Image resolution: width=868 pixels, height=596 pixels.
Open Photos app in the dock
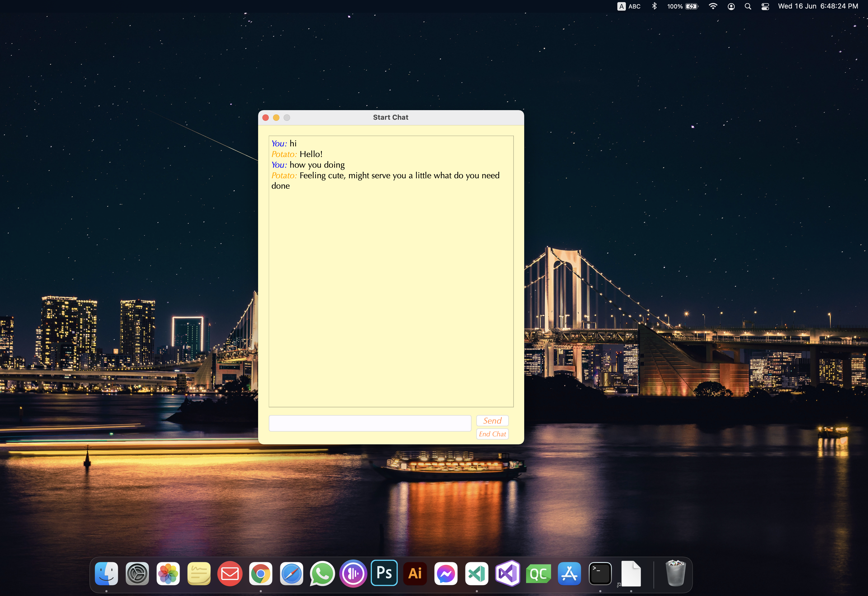pyautogui.click(x=168, y=574)
